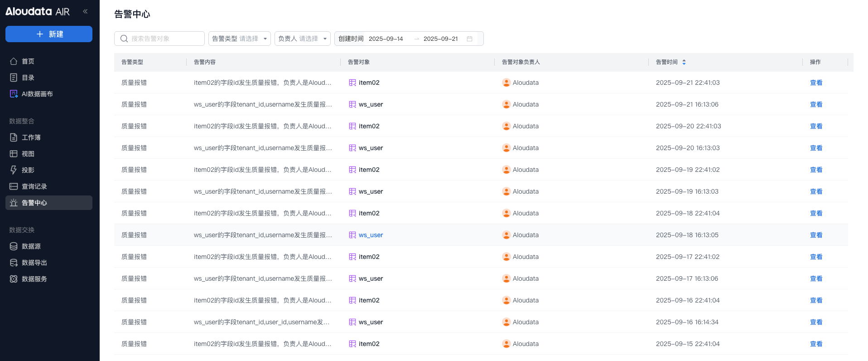Open the highlighted ws_user alert object link

point(371,235)
